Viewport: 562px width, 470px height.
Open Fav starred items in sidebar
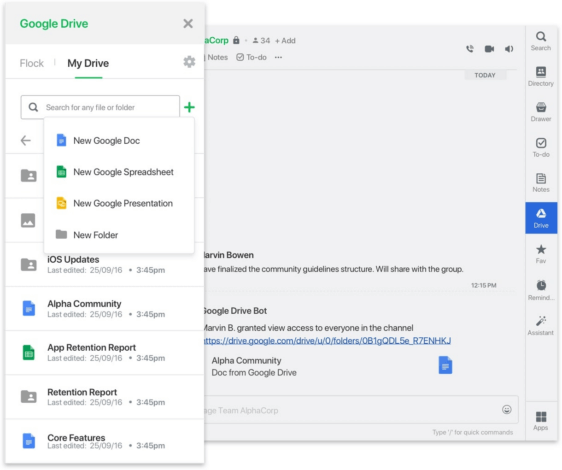[541, 254]
